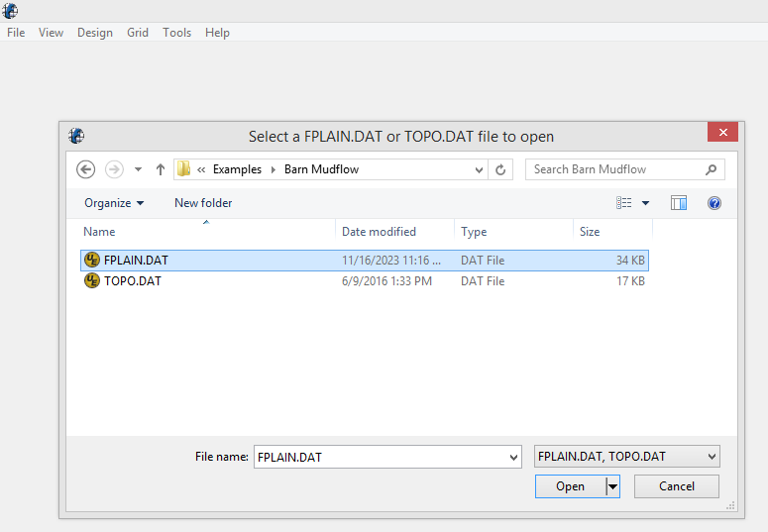Refresh the Barn Mudflow folder listing
768x532 pixels.
[500, 169]
